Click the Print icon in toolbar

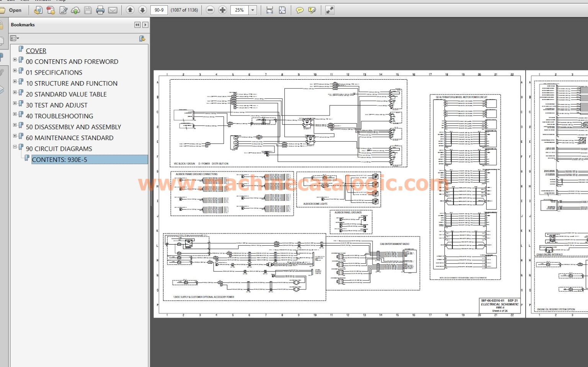pos(100,10)
